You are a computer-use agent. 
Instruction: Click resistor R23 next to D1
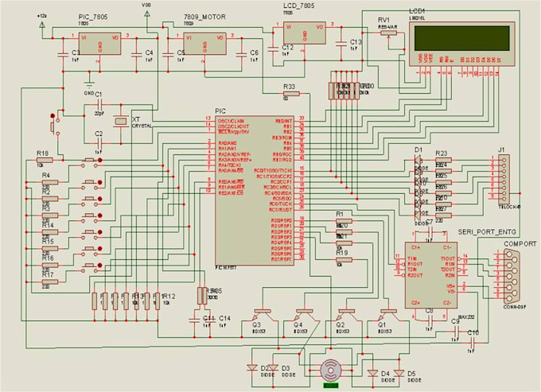(x=443, y=160)
